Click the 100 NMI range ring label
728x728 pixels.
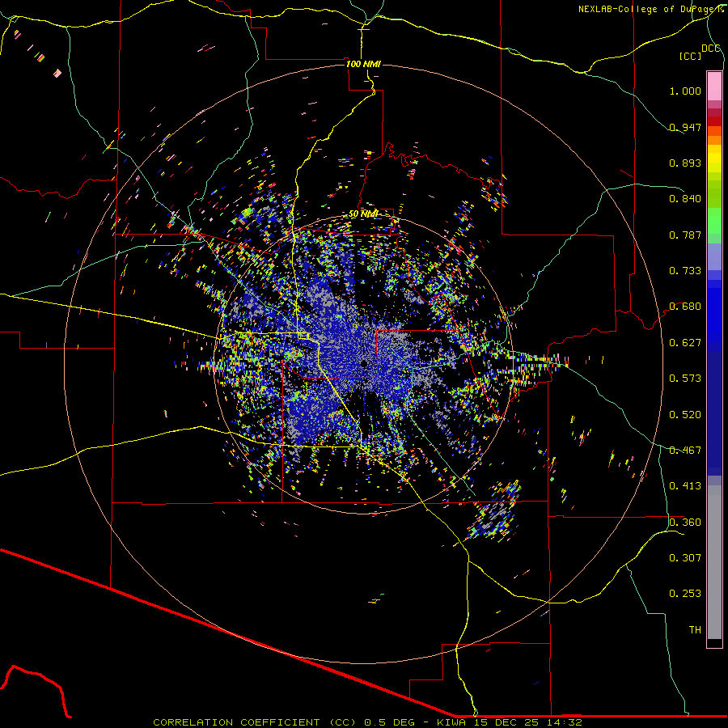tap(363, 64)
